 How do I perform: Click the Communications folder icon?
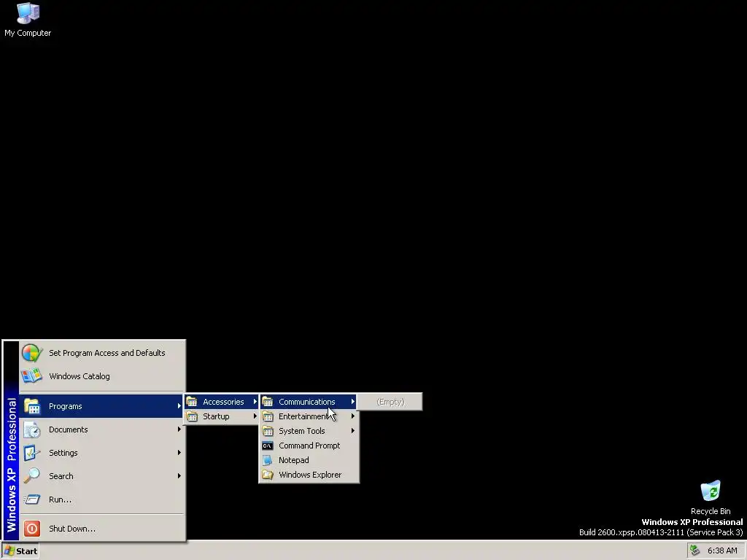pyautogui.click(x=268, y=402)
